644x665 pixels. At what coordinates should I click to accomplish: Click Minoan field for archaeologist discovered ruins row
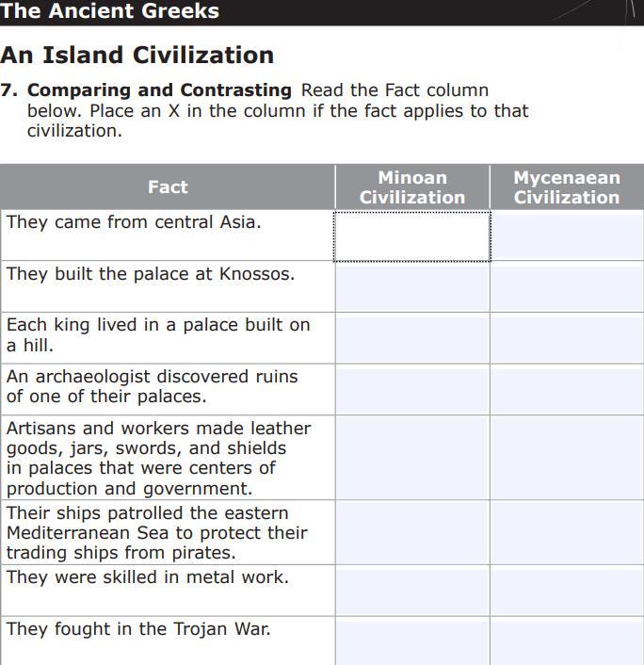coord(411,390)
